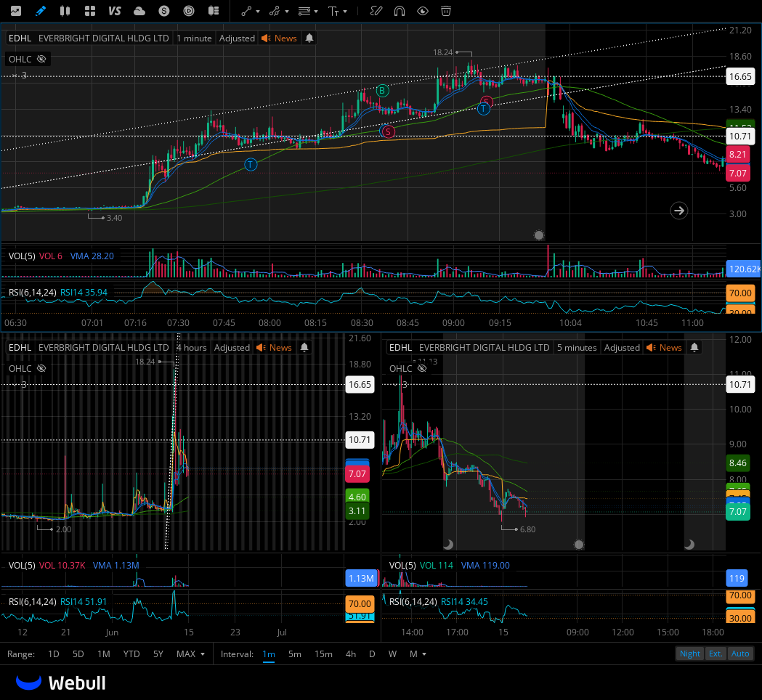Click the replay play circle icon

(189, 11)
